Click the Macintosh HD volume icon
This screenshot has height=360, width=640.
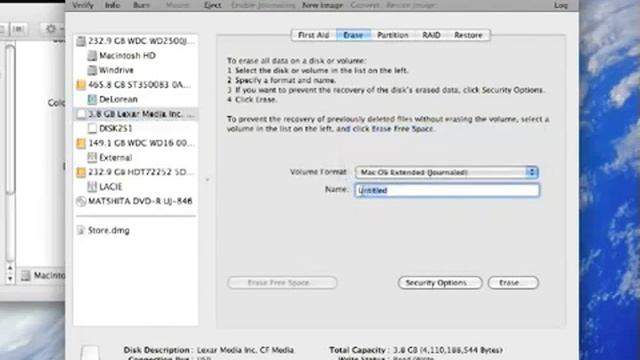point(92,56)
